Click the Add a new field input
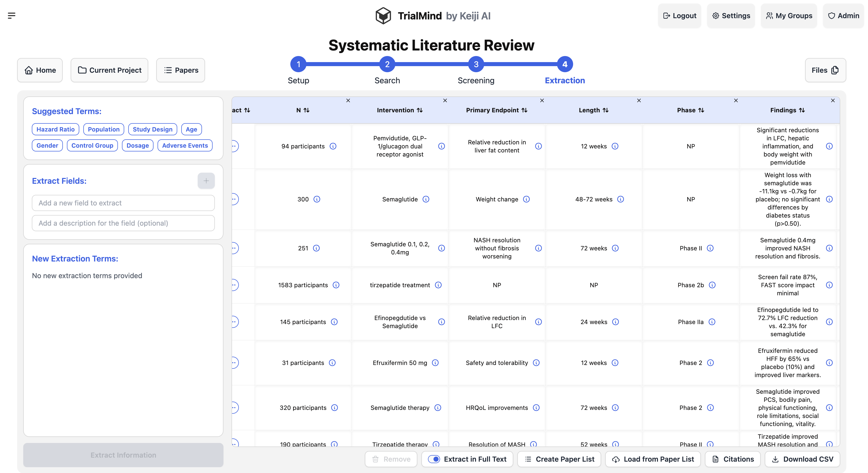This screenshot has height=473, width=868. coord(123,203)
